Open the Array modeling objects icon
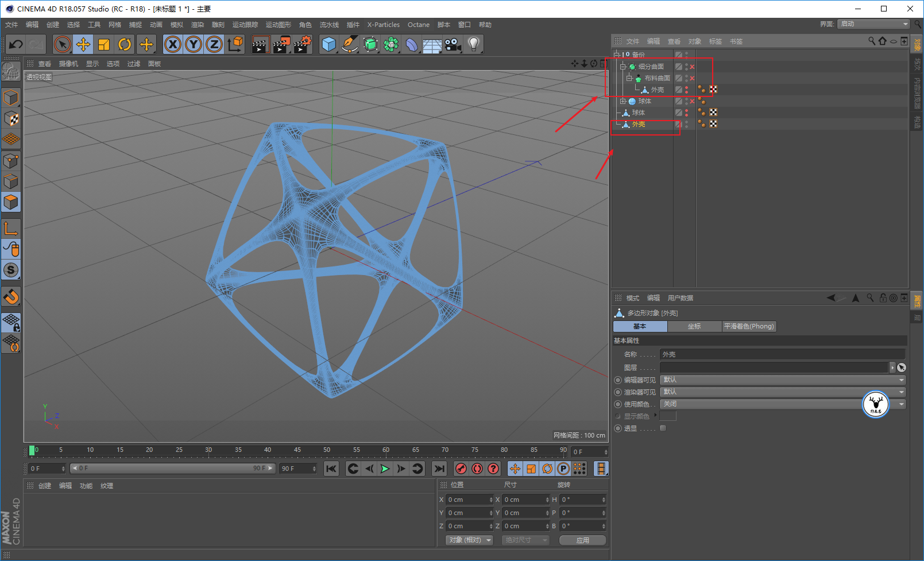The image size is (924, 561). (x=391, y=44)
